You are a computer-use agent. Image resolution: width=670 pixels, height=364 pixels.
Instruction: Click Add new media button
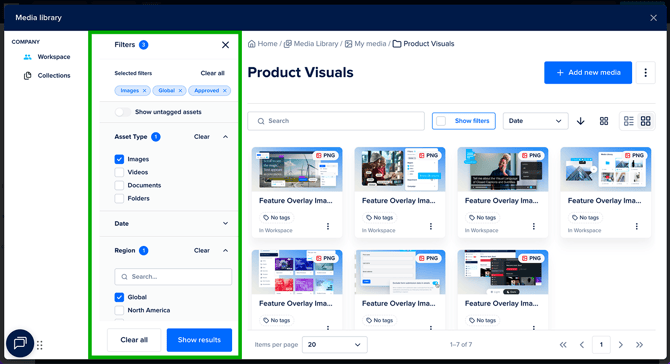[588, 73]
